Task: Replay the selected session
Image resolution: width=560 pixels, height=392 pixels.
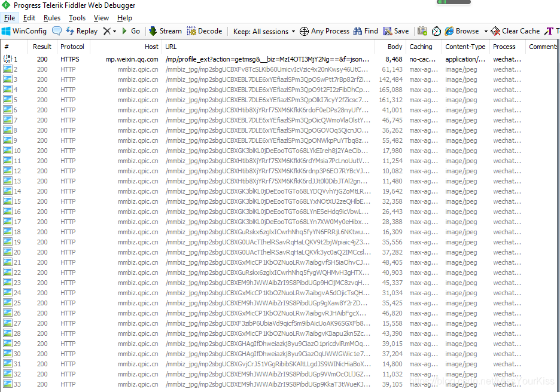Action: tap(82, 31)
